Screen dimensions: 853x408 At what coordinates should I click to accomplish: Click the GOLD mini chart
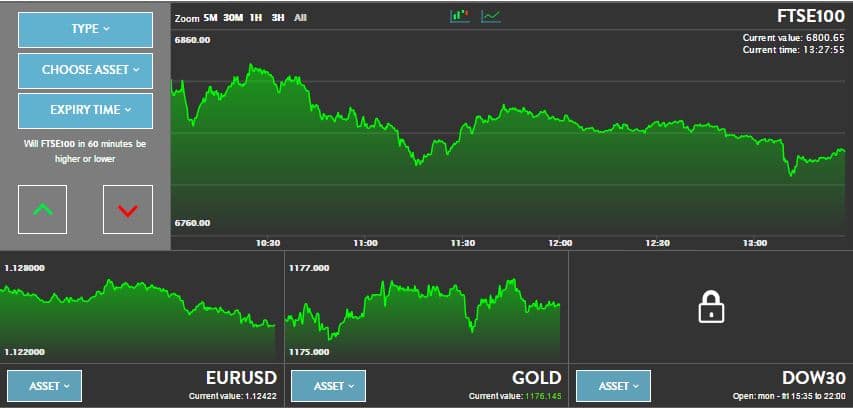coord(424,308)
